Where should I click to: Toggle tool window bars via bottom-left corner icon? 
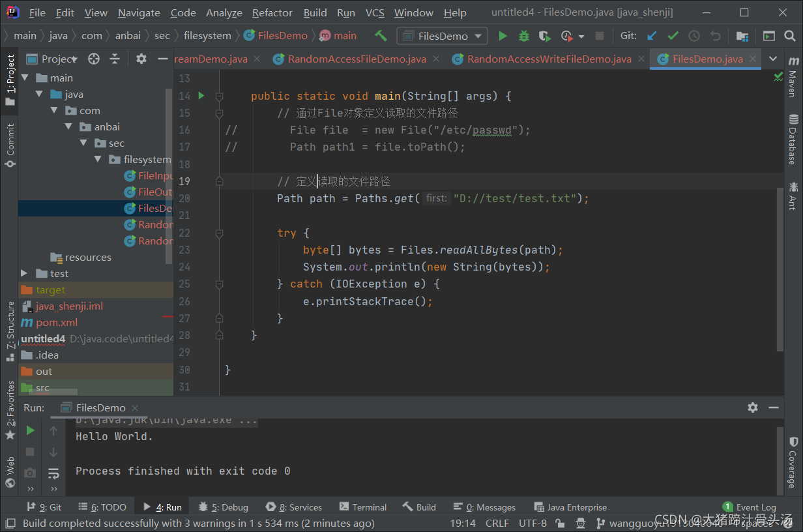pyautogui.click(x=10, y=523)
